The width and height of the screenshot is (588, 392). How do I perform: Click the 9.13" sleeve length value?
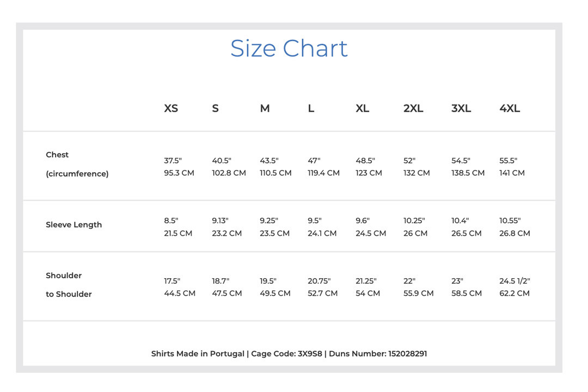220,220
